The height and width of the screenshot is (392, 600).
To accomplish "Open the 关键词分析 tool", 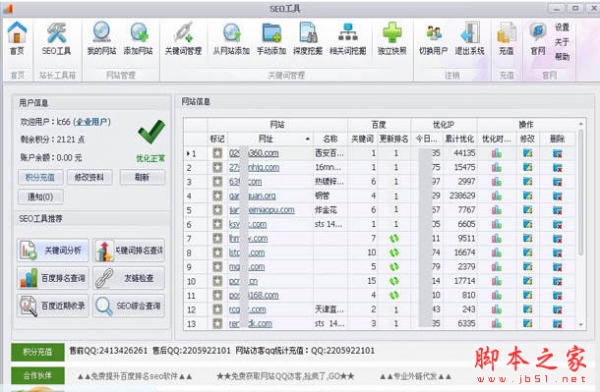I will (53, 250).
